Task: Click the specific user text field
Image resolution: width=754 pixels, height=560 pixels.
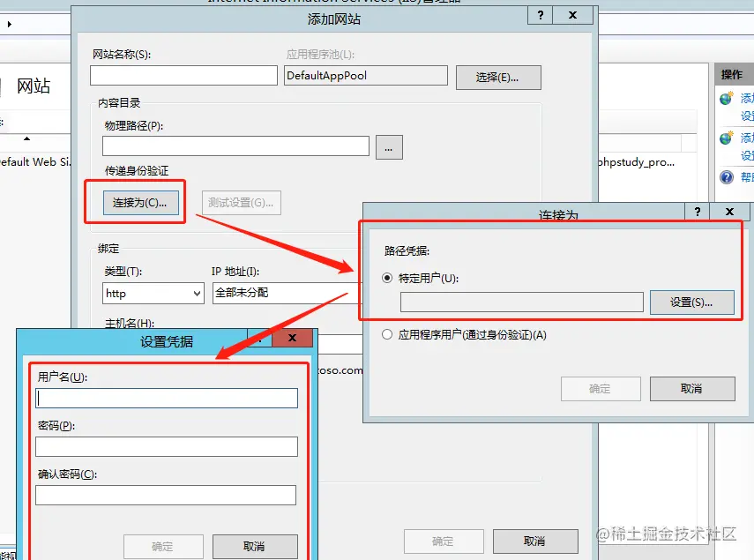Action: tap(522, 302)
